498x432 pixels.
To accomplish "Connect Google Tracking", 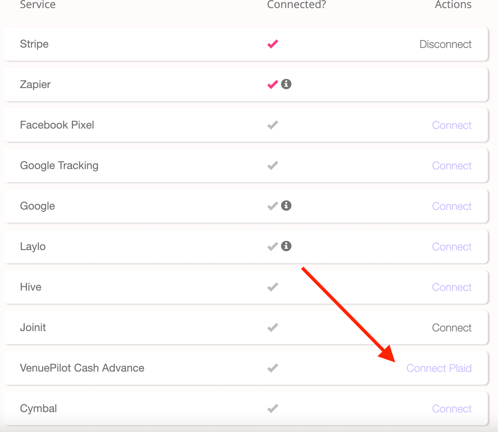I will coord(452,166).
